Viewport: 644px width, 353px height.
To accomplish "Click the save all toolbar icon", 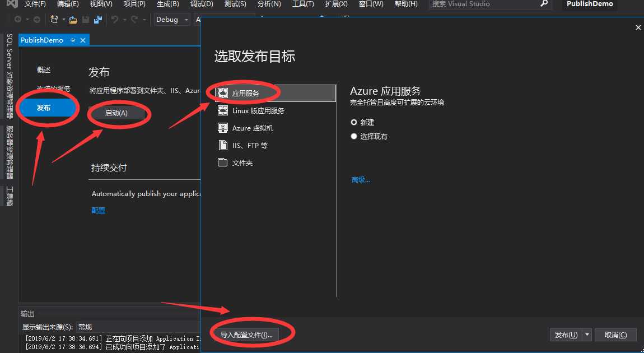I will click(98, 19).
